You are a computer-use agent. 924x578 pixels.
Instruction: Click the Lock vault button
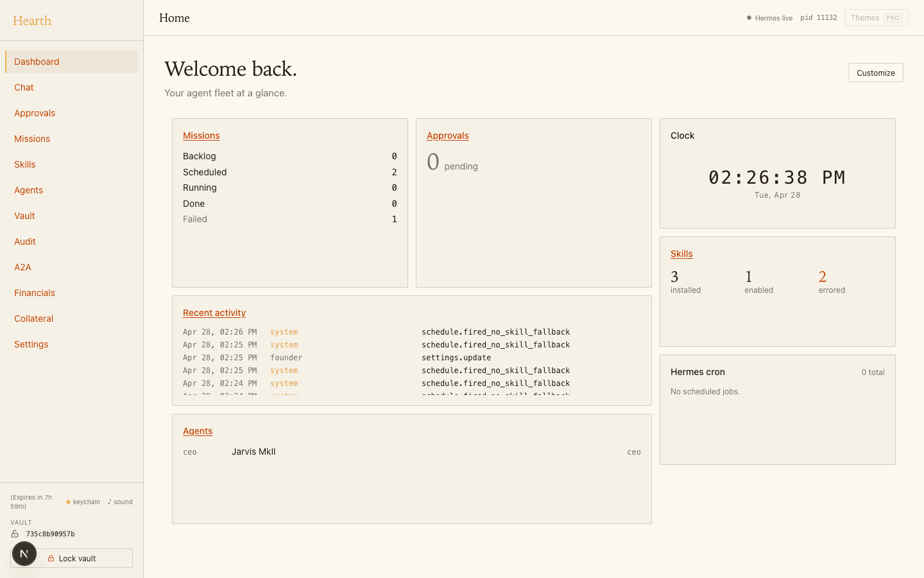pyautogui.click(x=71, y=558)
